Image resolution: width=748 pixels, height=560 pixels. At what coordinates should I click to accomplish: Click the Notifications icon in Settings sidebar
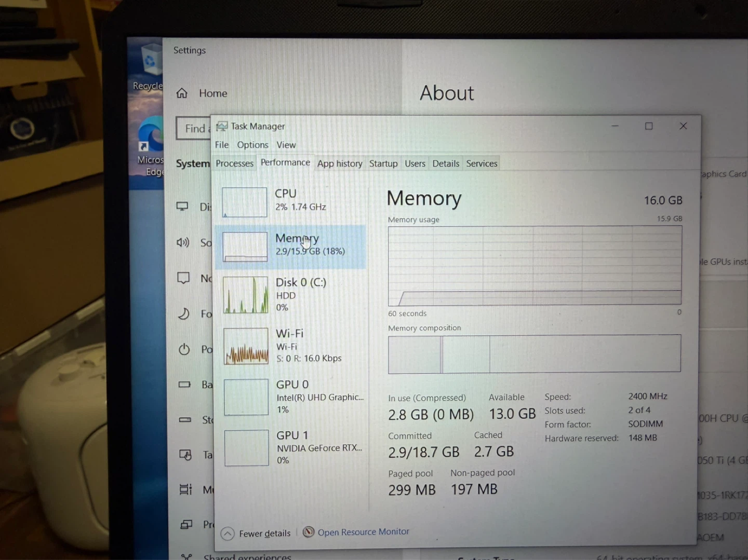click(x=183, y=278)
